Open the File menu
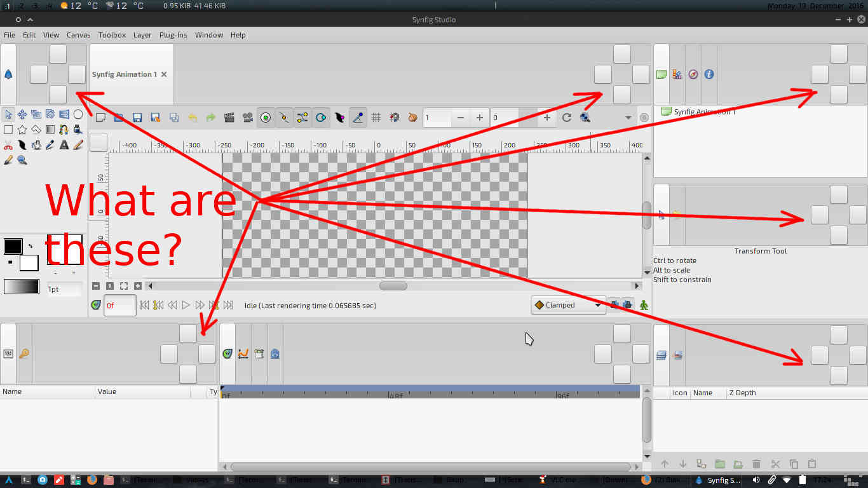Viewport: 868px width, 488px height. 10,35
